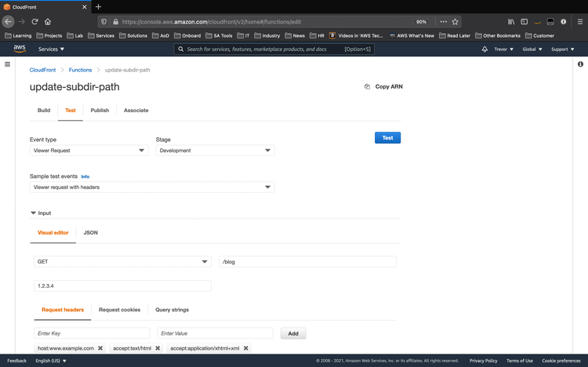The width and height of the screenshot is (588, 367).
Task: Click the blue Test button
Action: (x=387, y=138)
